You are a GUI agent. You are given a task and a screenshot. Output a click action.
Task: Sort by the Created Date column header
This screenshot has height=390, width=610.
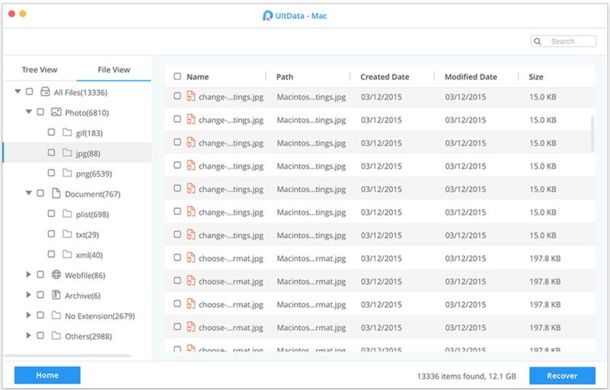pos(385,77)
